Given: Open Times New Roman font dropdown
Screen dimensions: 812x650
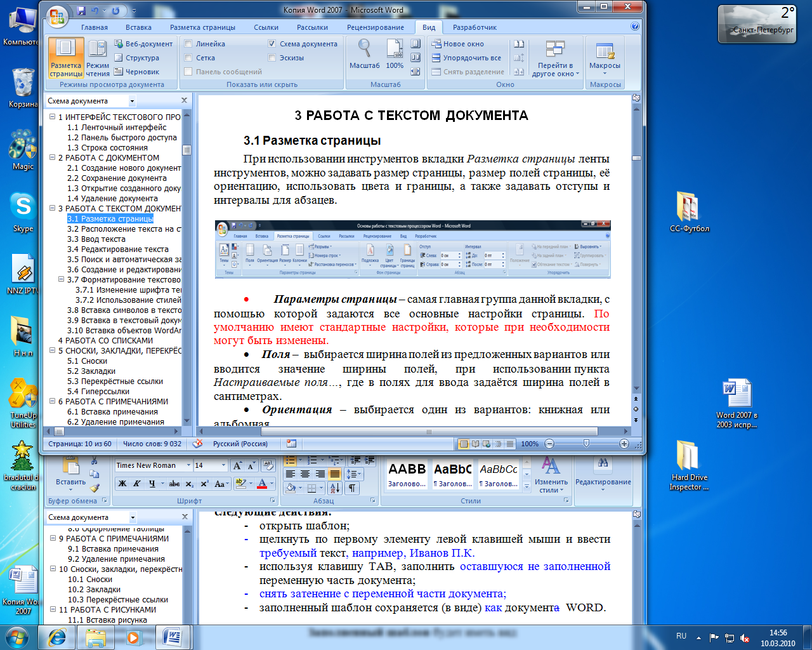Looking at the screenshot, I should point(188,465).
